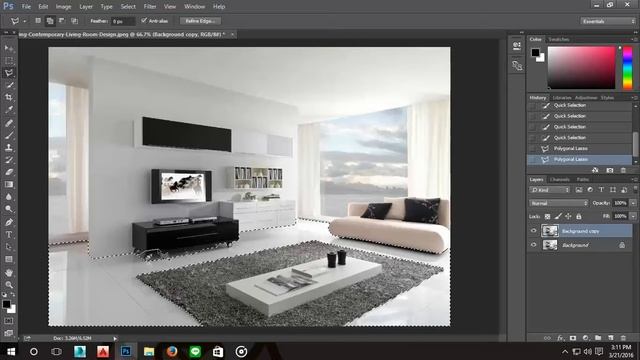Viewport: 640px width, 360px height.
Task: Select the Rectangular Marquee tool
Action: pyautogui.click(x=9, y=60)
